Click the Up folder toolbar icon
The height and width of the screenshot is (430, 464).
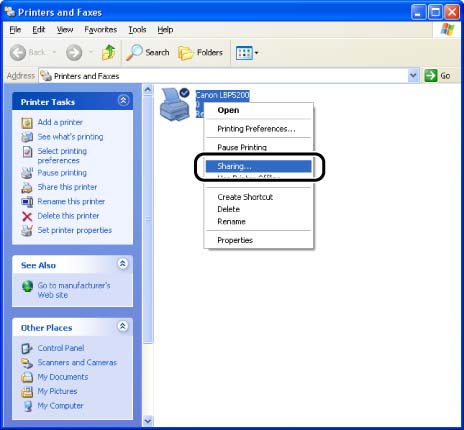click(108, 53)
